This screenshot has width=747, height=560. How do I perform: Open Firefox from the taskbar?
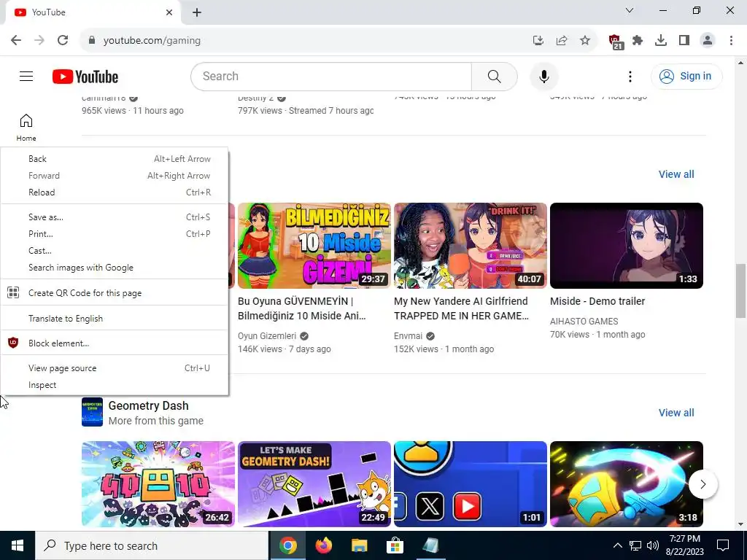coord(324,545)
